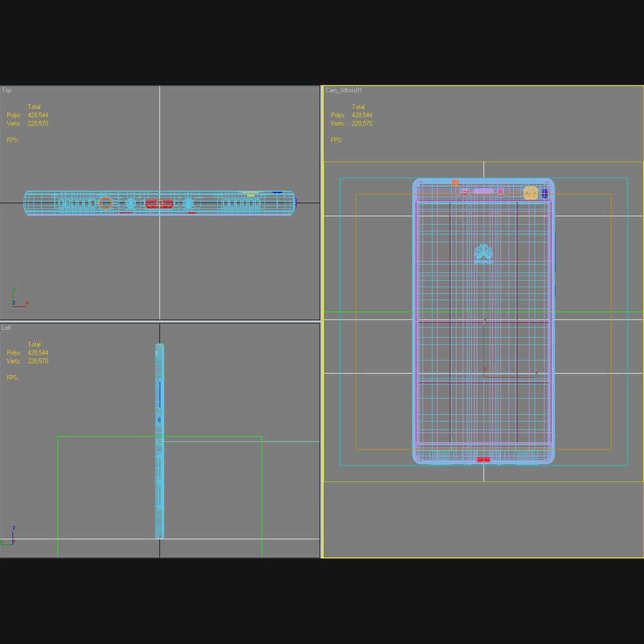The width and height of the screenshot is (644, 644).
Task: Open the Left viewport label menu
Action: [6, 328]
